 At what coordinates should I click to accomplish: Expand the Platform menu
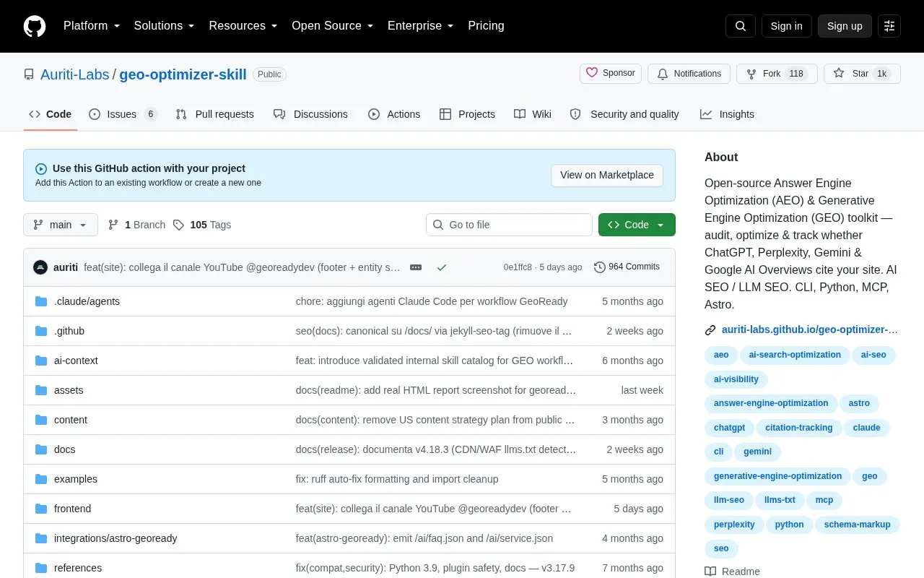pyautogui.click(x=92, y=26)
